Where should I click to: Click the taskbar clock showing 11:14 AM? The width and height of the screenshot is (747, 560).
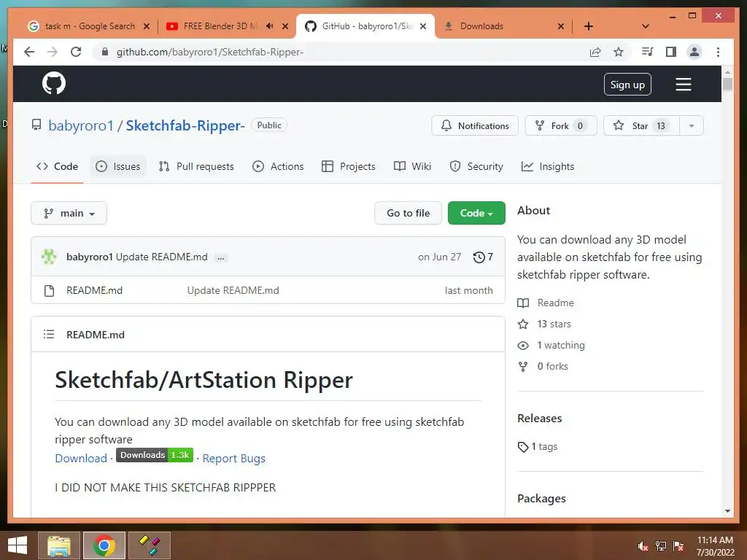coord(715,546)
